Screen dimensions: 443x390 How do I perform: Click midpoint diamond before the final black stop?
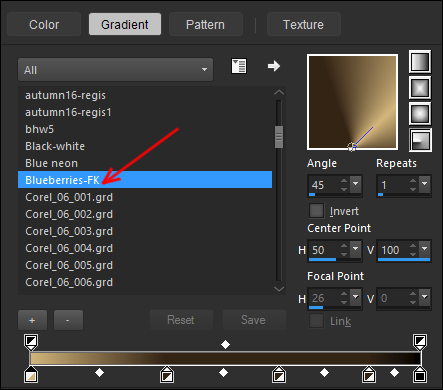tap(395, 372)
